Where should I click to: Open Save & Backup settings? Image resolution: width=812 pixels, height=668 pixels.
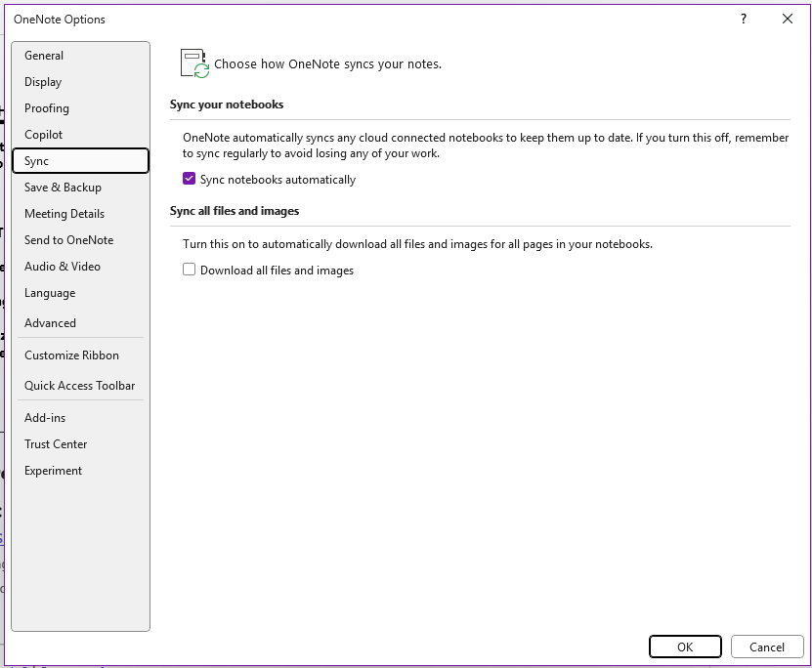pos(63,187)
